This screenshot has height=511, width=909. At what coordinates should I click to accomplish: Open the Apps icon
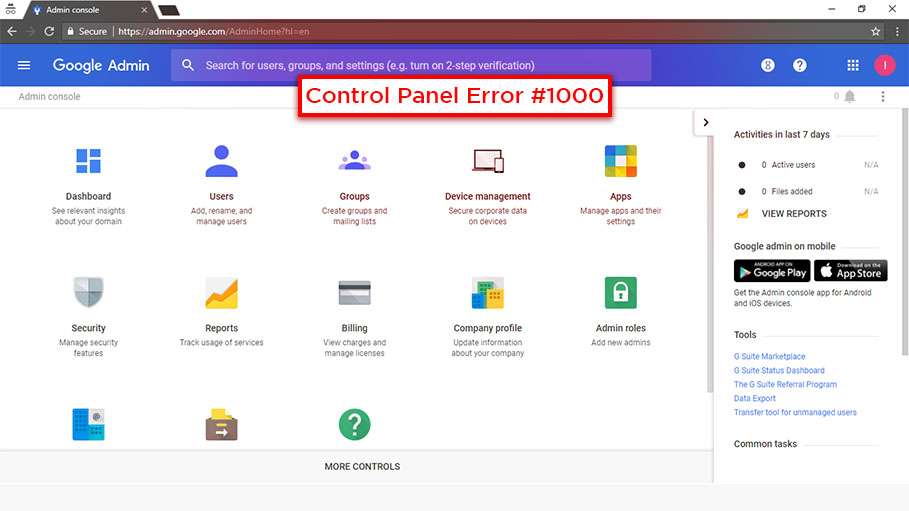click(620, 161)
